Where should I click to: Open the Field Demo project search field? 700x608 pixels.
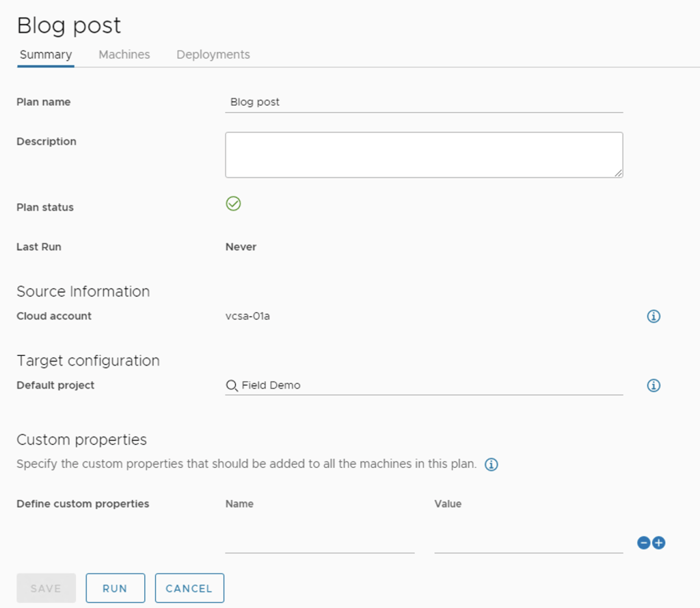[431, 386]
